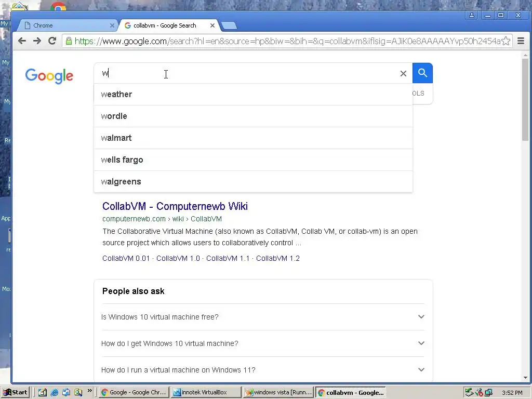Close the first Chrome tab
Image resolution: width=532 pixels, height=399 pixels.
[x=112, y=25]
